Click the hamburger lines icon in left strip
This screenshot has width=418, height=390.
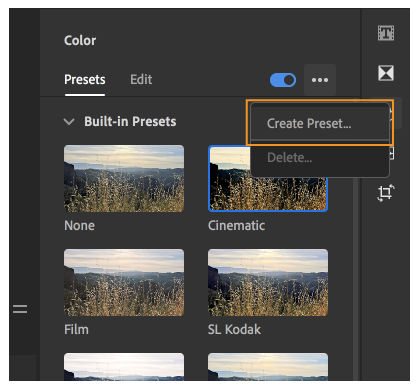(20, 309)
